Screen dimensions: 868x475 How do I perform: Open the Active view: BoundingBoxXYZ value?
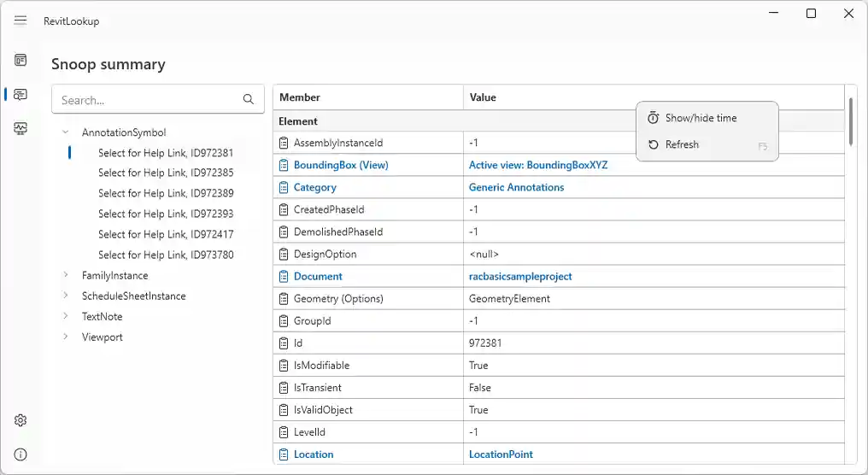pos(538,165)
